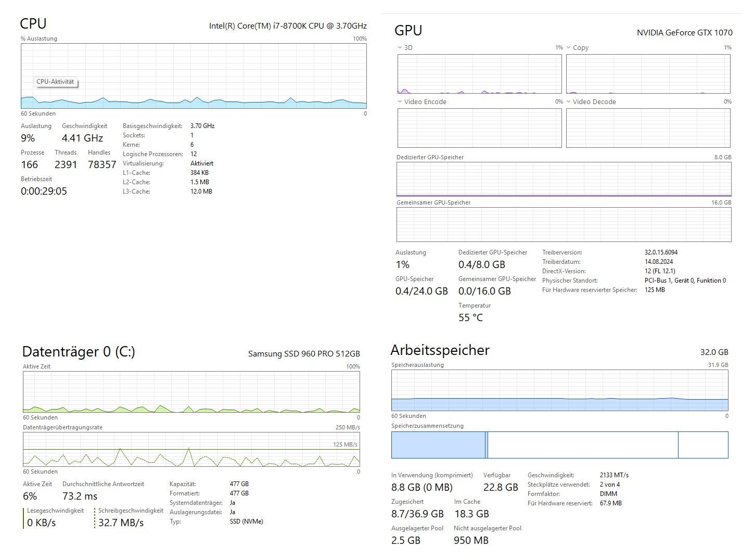Click the memory speed value '2133 MT/s'
Viewport: 754px width, 560px height.
(x=614, y=475)
